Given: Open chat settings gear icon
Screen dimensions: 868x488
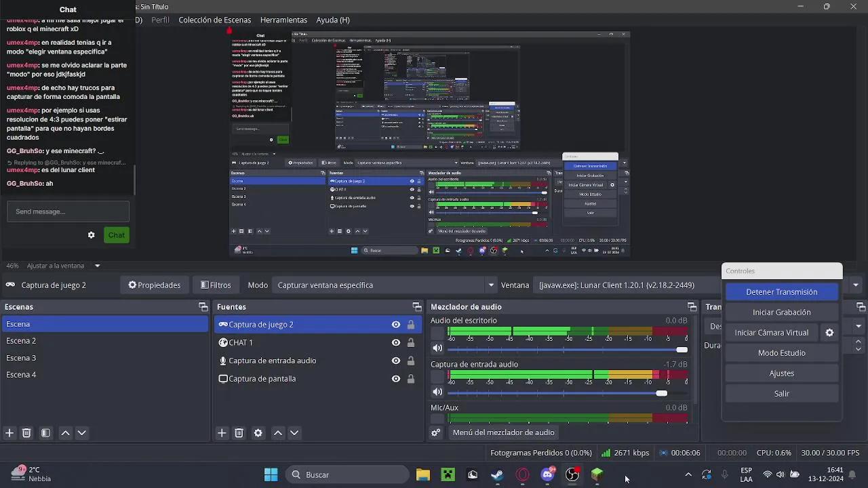Looking at the screenshot, I should pyautogui.click(x=91, y=235).
